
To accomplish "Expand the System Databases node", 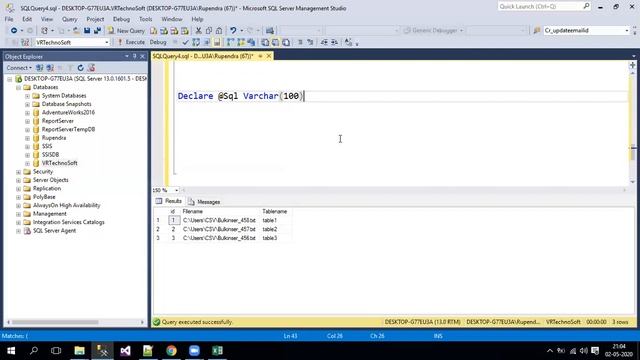I will coord(27,96).
